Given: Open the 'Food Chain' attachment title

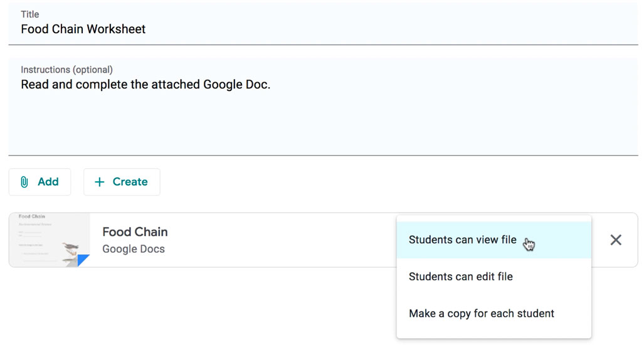Looking at the screenshot, I should (135, 231).
